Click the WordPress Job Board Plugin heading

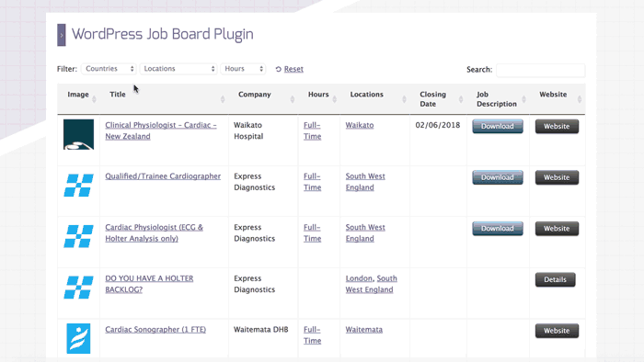(163, 34)
